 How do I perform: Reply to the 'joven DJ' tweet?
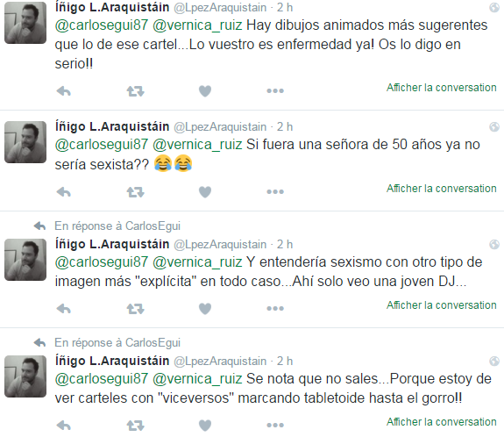(64, 309)
